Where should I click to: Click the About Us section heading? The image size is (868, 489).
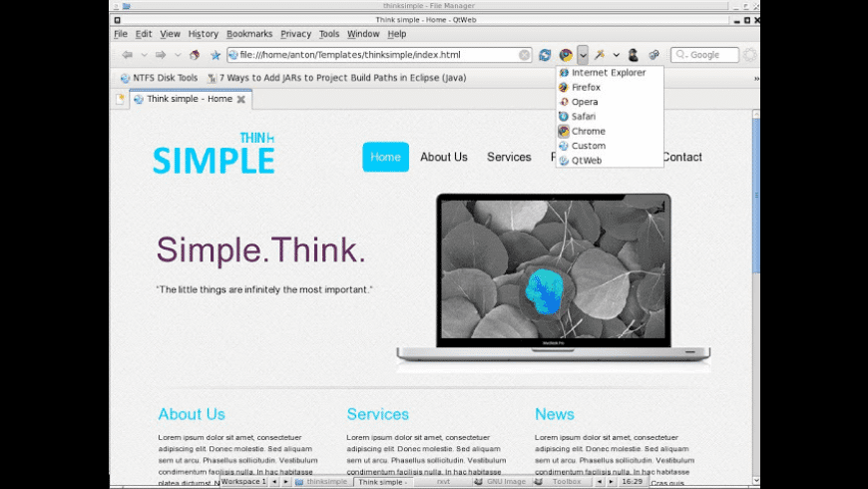tap(192, 414)
